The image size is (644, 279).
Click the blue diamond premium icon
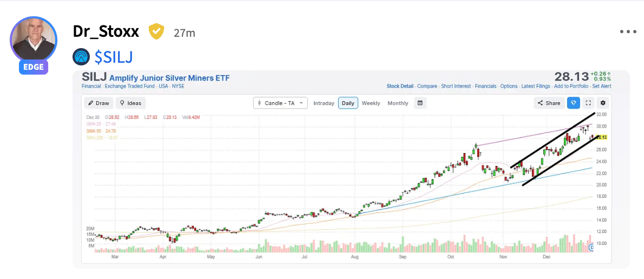[574, 103]
